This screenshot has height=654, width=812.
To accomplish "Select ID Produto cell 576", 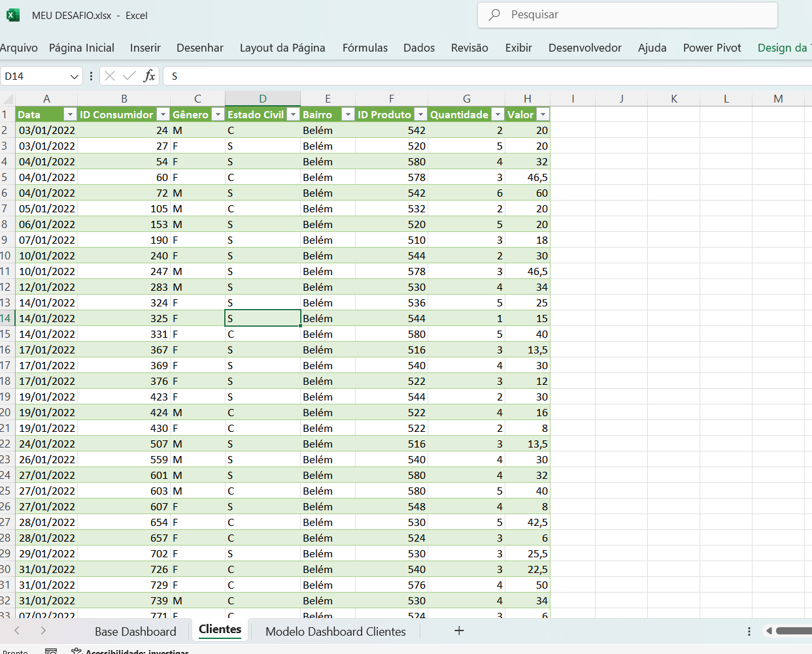I will [x=392, y=585].
